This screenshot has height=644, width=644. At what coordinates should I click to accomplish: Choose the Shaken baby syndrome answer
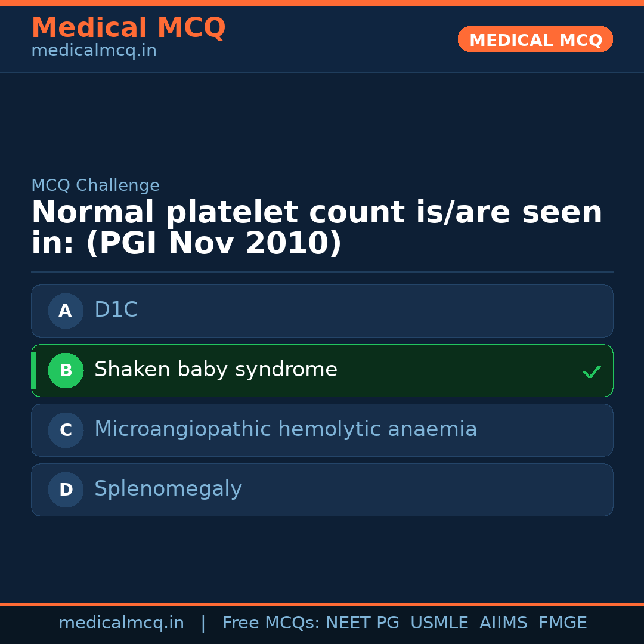coord(216,370)
